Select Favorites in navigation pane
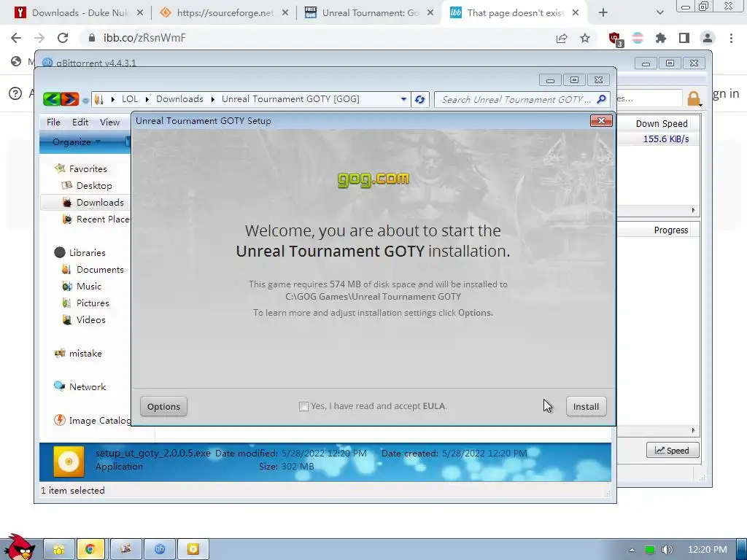 pyautogui.click(x=88, y=168)
